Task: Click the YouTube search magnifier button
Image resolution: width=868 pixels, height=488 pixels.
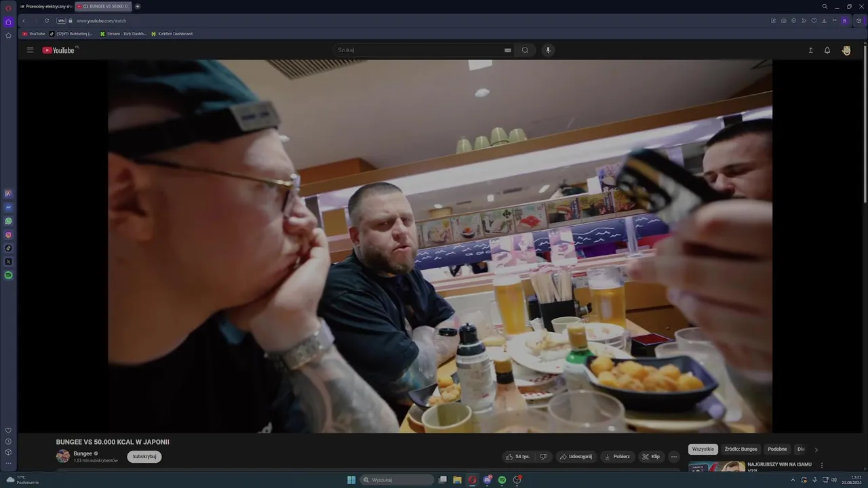Action: [x=525, y=50]
